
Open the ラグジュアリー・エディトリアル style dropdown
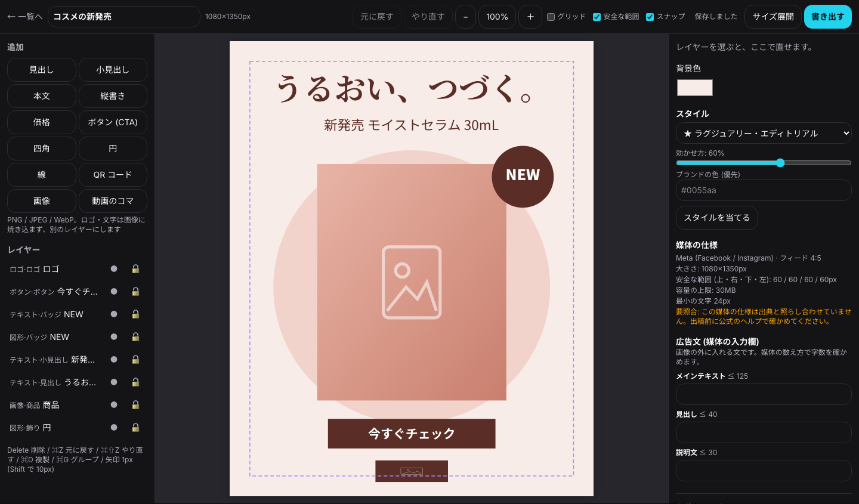pos(764,133)
